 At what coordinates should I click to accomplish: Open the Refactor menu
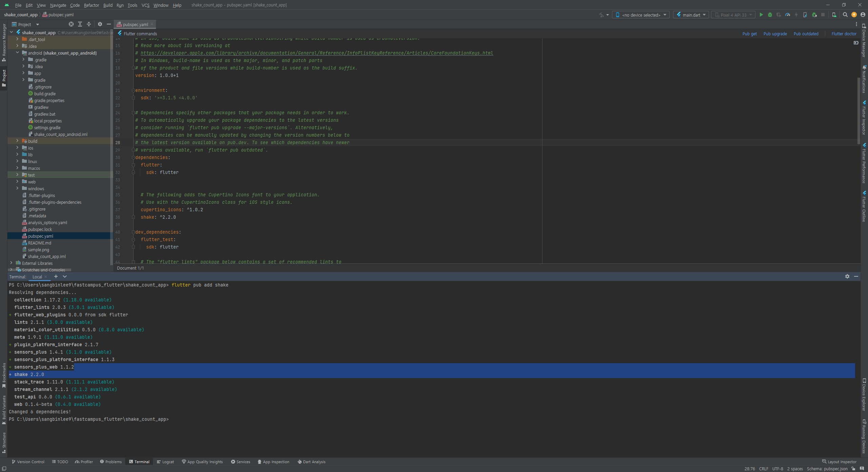(x=91, y=5)
